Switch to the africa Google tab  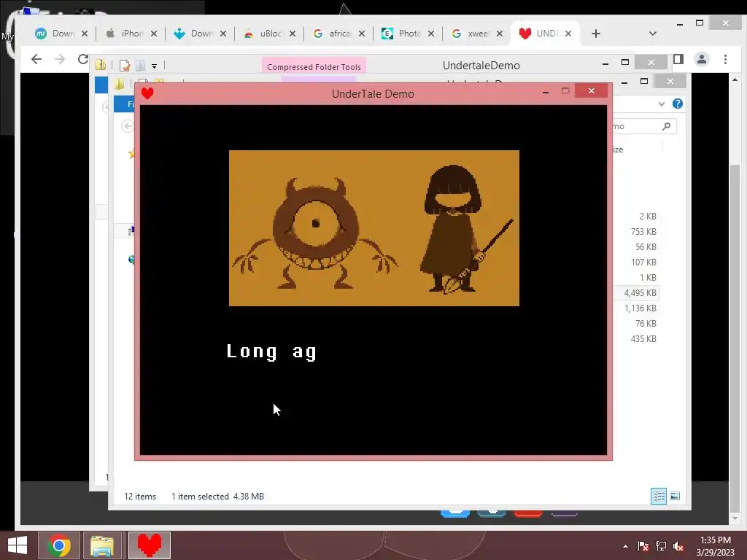tap(340, 34)
